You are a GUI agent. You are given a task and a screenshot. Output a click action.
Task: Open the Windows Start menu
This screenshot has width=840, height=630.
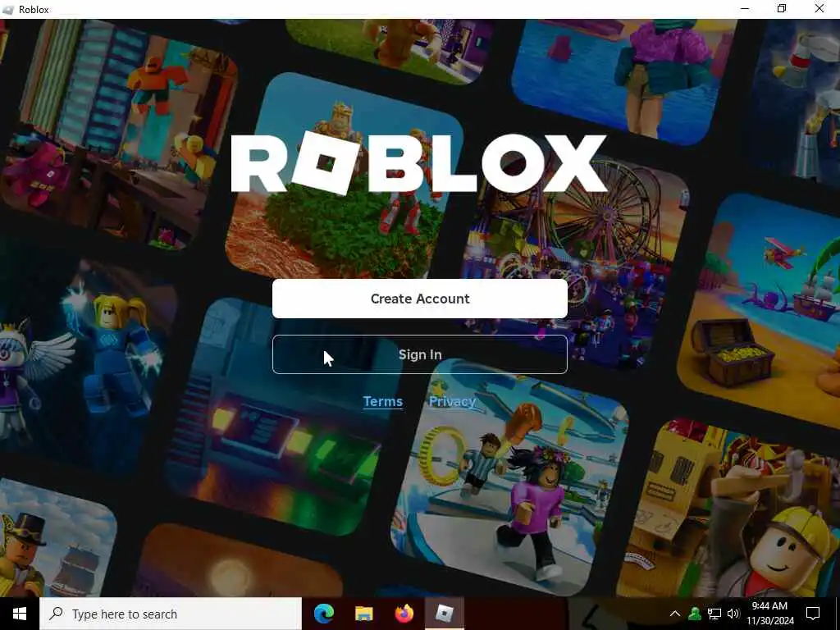coord(20,614)
